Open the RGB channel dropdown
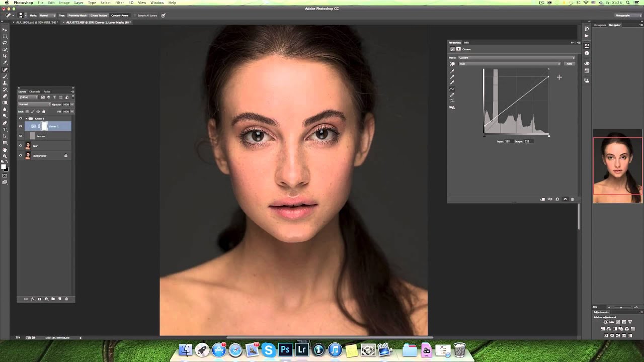 coord(510,64)
